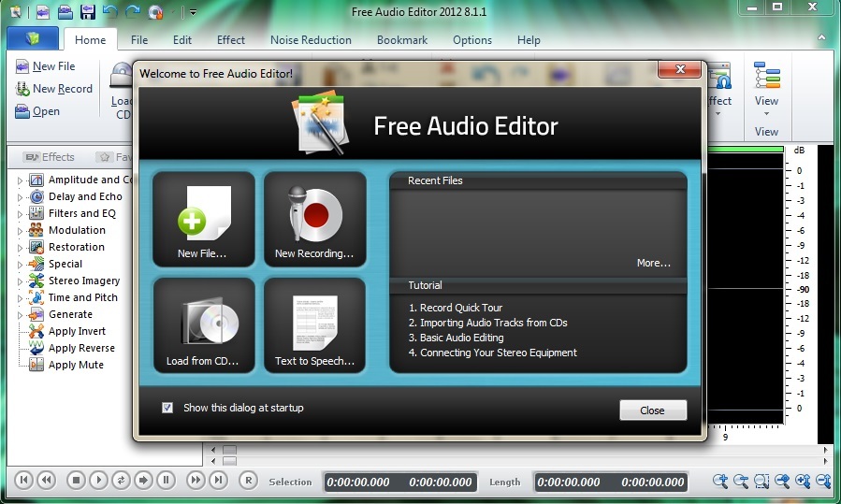841x504 pixels.
Task: Open the Help ribbon tab
Action: pos(529,39)
